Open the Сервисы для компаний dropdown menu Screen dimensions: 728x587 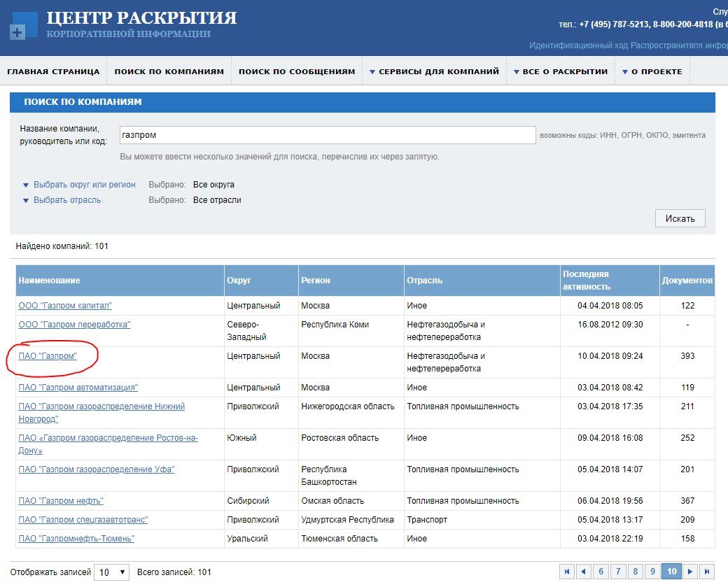point(434,70)
